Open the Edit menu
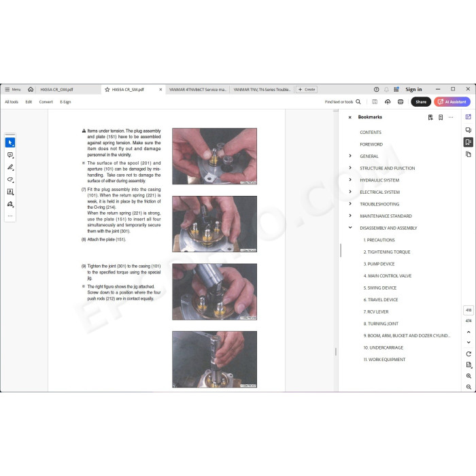The image size is (476, 476). click(x=29, y=102)
